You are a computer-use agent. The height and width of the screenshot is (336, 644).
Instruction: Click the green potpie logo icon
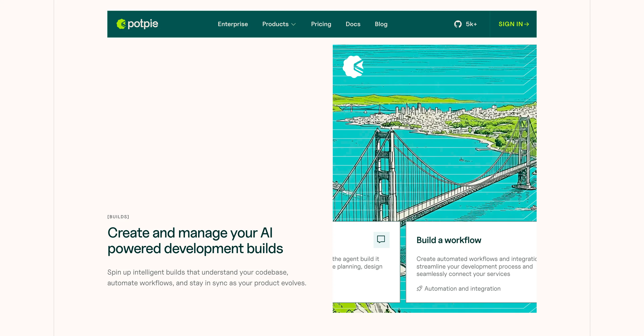tap(121, 24)
